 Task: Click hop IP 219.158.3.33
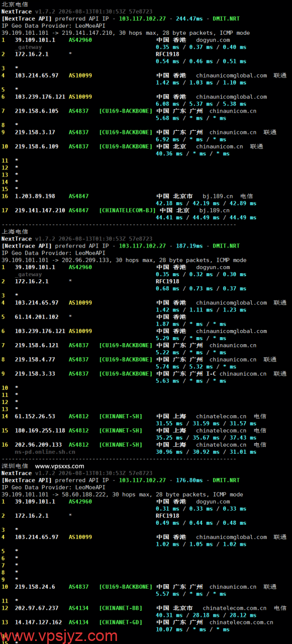tap(35, 373)
